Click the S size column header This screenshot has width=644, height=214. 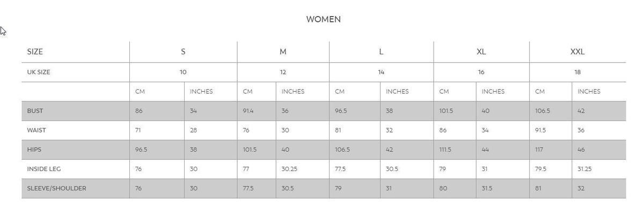[x=183, y=52]
